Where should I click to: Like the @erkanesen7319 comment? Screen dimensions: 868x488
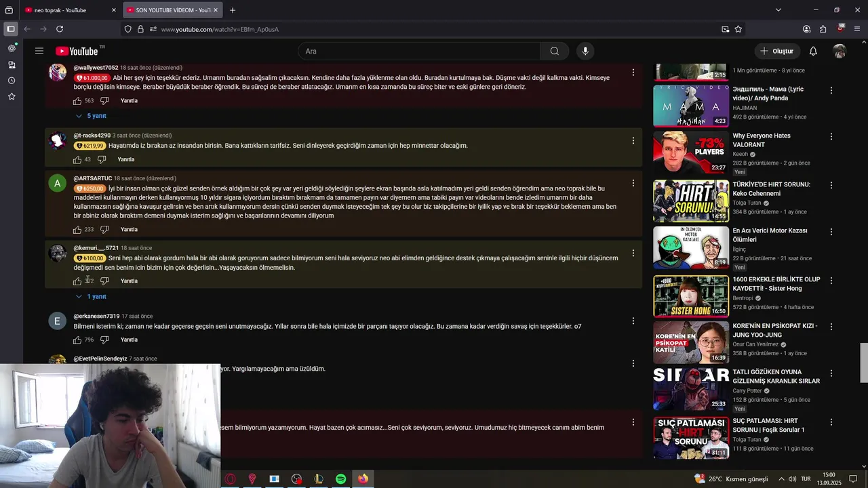coord(77,340)
